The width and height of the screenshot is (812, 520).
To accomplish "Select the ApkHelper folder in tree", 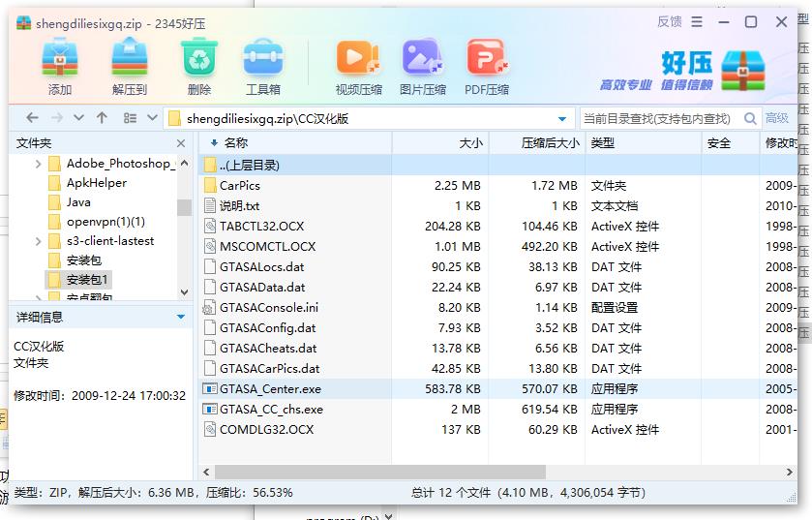I will coord(97,183).
